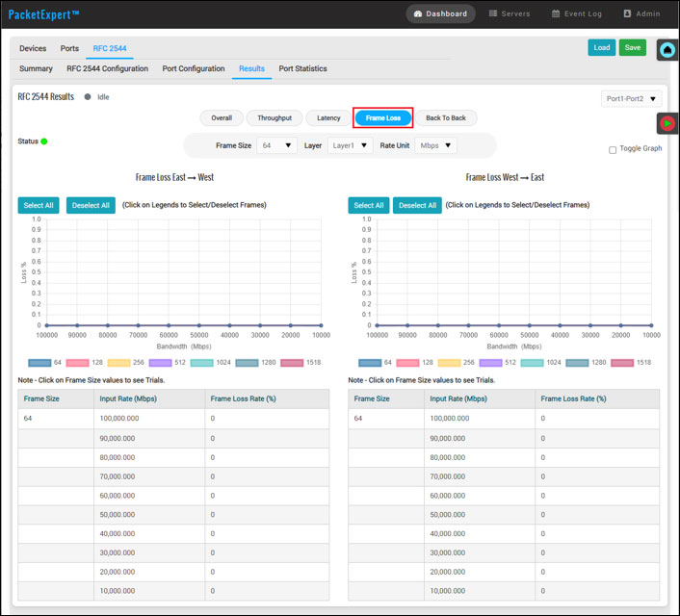Image resolution: width=680 pixels, height=616 pixels.
Task: Click Select All for West-East chart
Action: 369,205
